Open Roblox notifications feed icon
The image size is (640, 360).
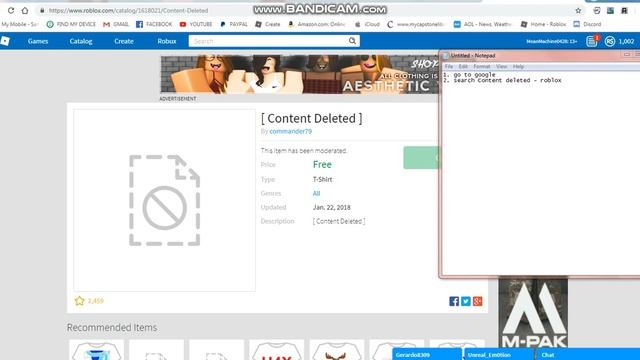coord(591,41)
